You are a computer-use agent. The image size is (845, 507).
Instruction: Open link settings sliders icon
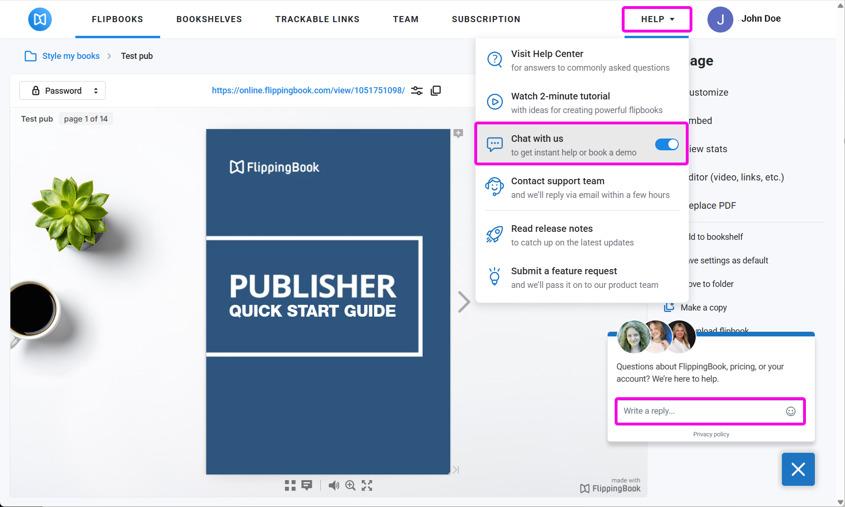(x=417, y=91)
